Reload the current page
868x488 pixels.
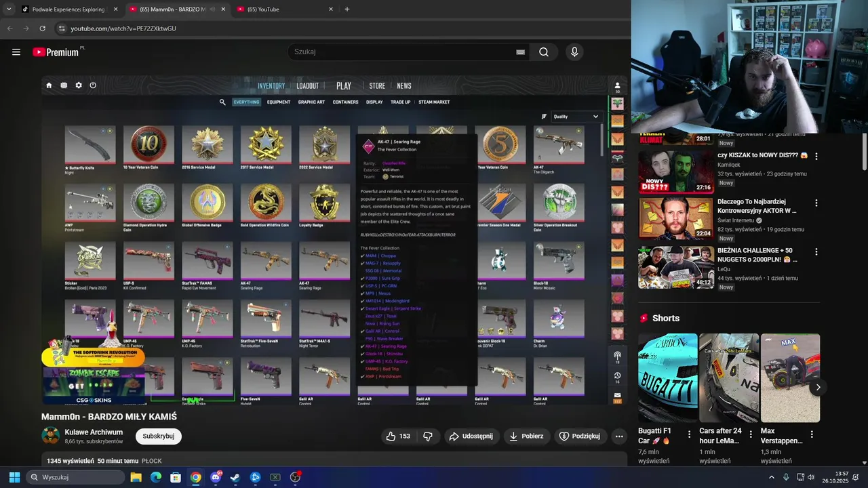click(x=42, y=28)
